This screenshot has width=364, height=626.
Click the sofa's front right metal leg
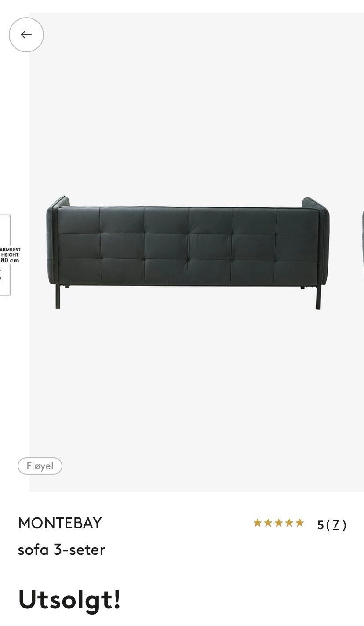318,297
